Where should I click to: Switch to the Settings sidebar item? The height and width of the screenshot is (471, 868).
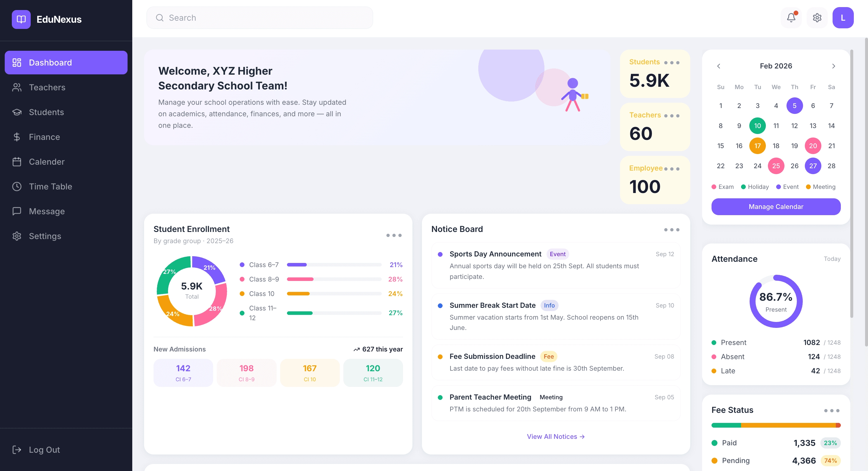pyautogui.click(x=45, y=236)
